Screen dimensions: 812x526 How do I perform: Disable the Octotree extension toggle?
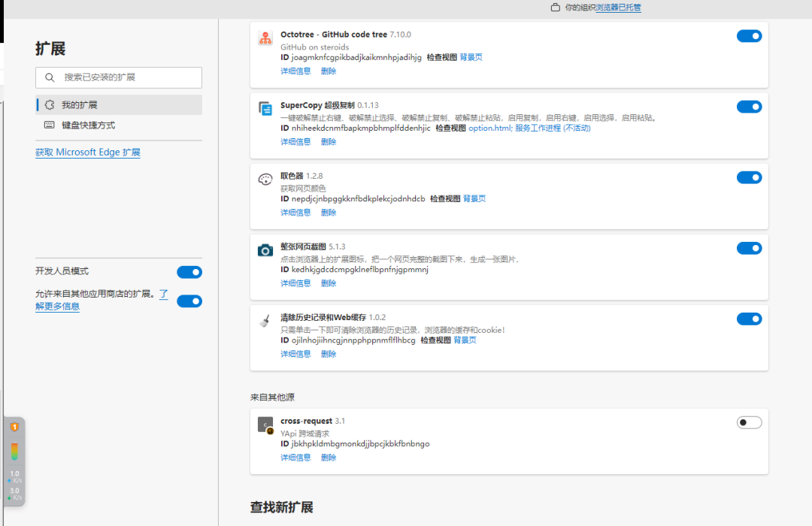[x=749, y=36]
